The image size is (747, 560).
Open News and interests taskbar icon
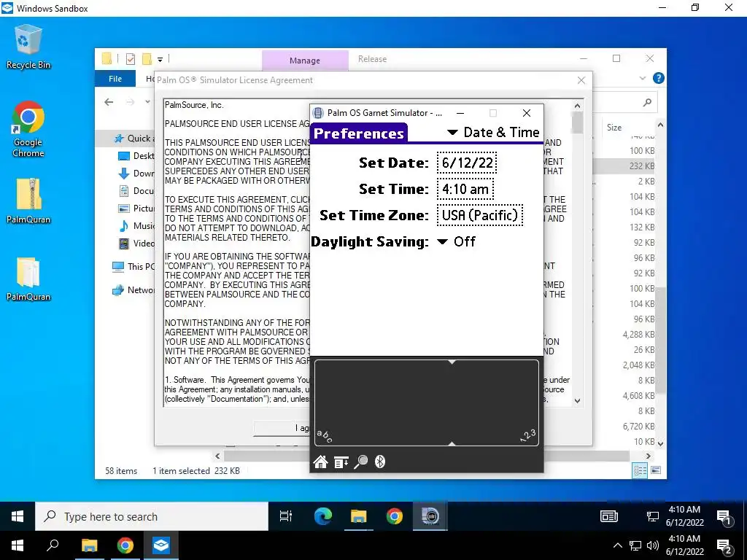point(609,516)
